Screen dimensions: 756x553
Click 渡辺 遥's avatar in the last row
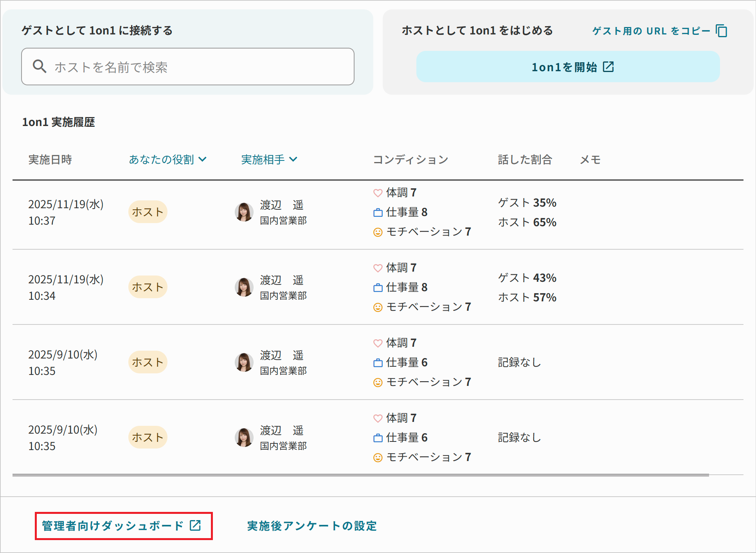(x=244, y=438)
